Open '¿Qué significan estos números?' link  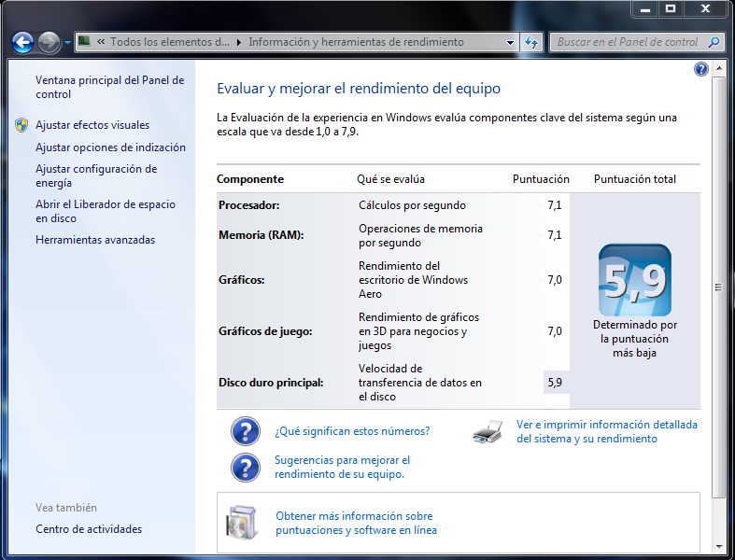point(352,431)
